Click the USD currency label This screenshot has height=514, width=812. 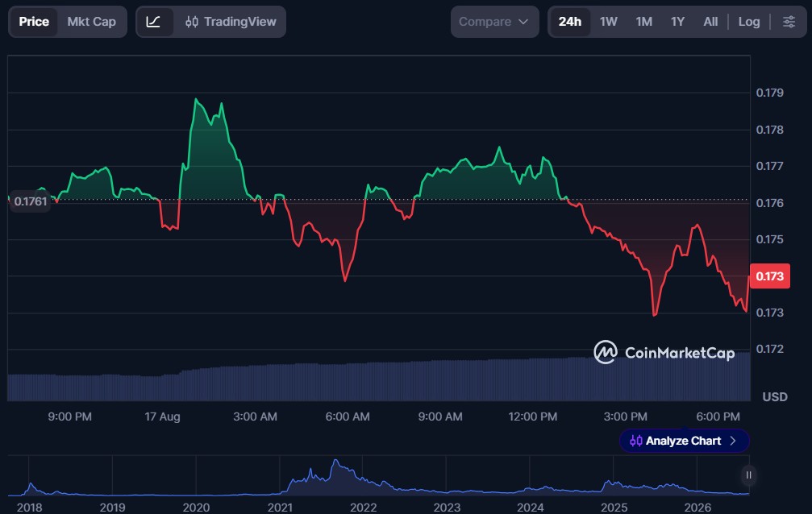(x=775, y=397)
